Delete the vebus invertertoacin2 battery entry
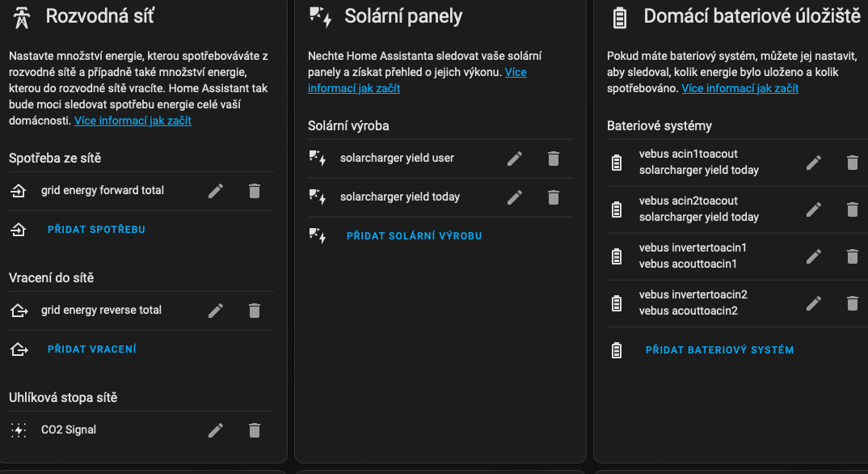 pos(852,303)
